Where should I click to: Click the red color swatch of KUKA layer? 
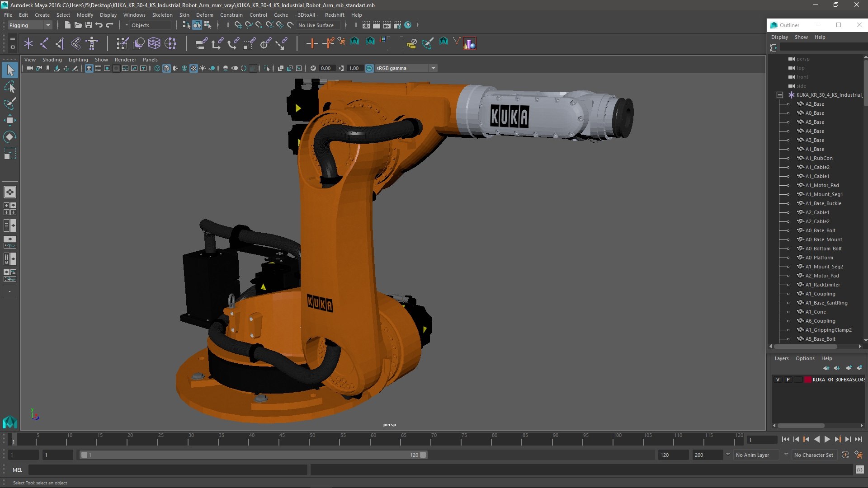click(808, 380)
